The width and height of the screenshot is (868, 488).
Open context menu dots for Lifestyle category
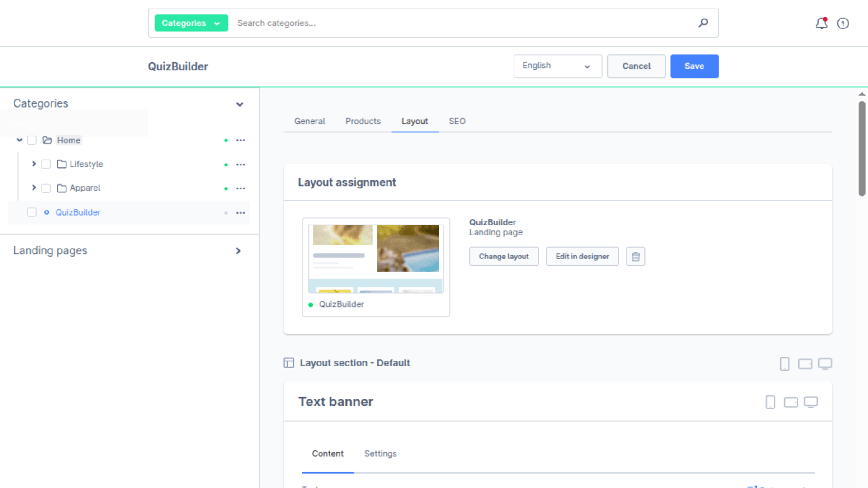click(241, 164)
